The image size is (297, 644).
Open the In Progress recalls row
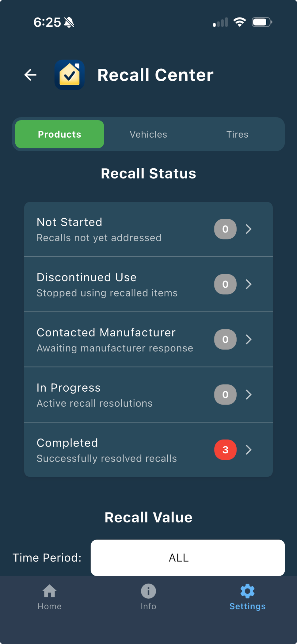(123, 395)
